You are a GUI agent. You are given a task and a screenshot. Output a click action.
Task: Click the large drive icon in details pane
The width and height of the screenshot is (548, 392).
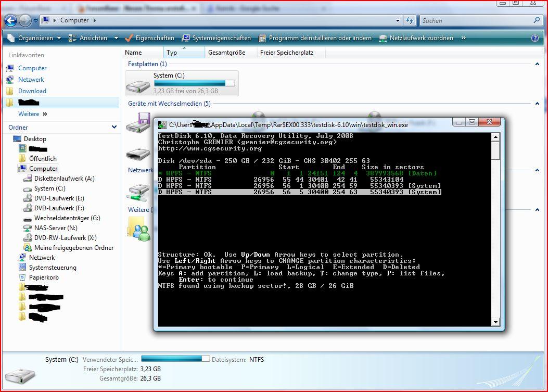pyautogui.click(x=20, y=375)
